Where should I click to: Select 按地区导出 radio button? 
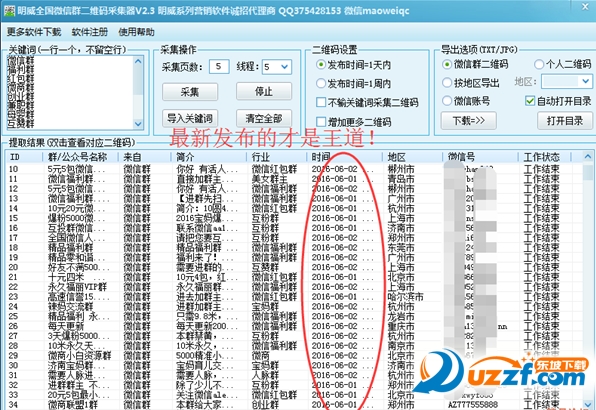tap(471, 82)
